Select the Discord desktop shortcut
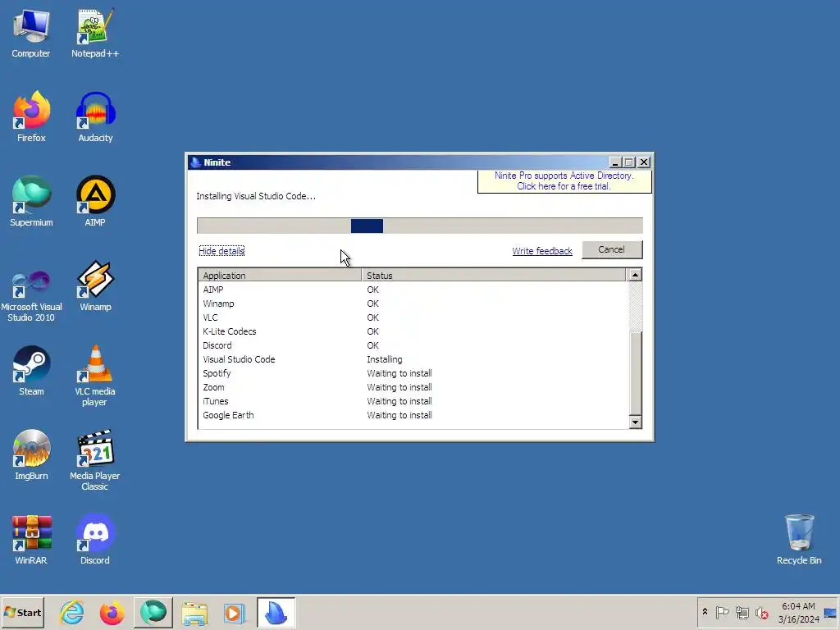 (x=95, y=540)
